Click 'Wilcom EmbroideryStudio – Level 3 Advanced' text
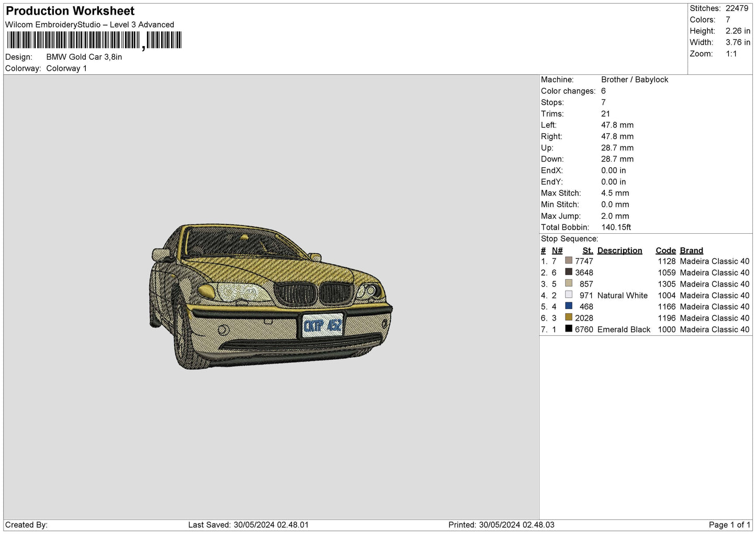This screenshot has width=756, height=534. pos(89,25)
